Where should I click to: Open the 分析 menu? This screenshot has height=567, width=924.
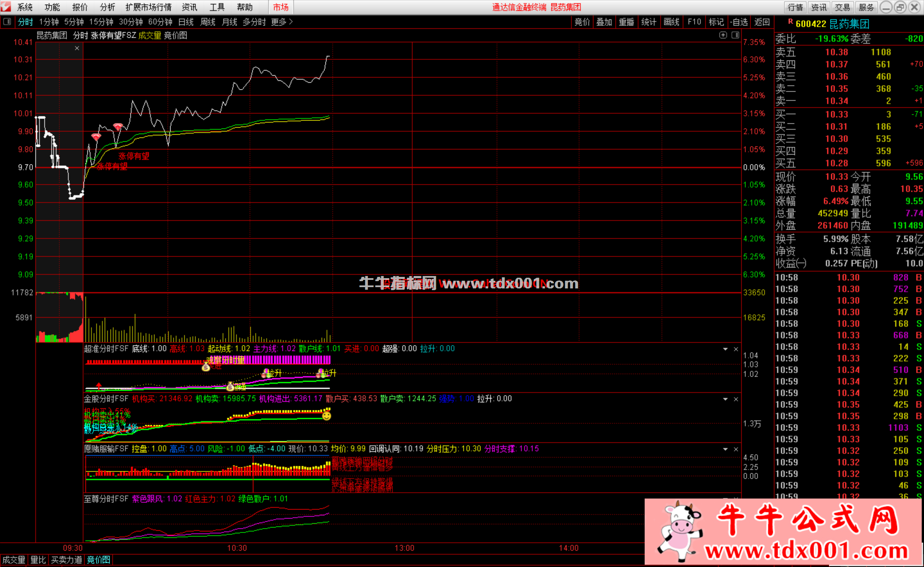(107, 7)
